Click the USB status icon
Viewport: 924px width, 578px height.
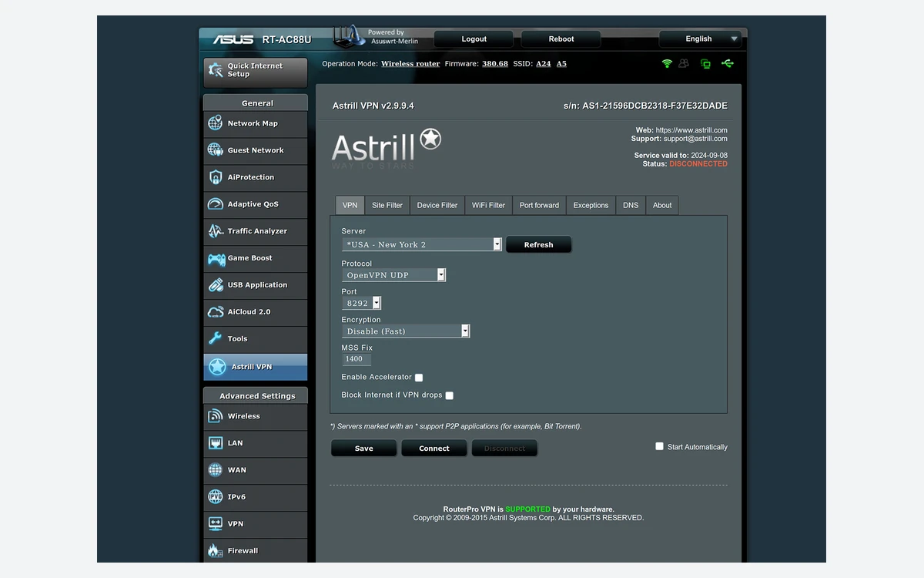728,63
